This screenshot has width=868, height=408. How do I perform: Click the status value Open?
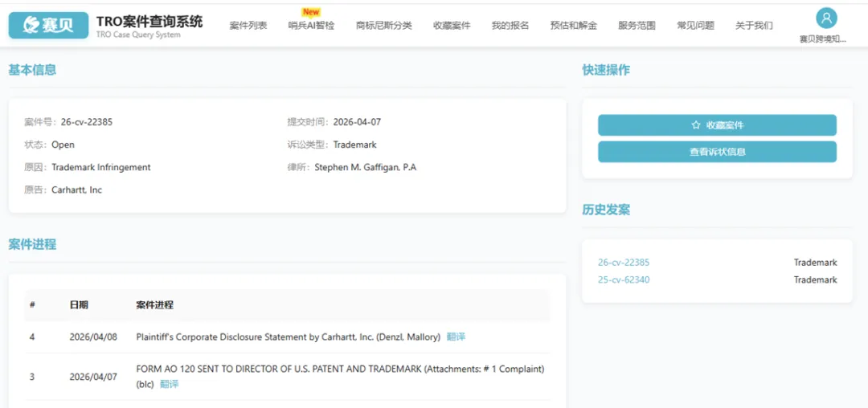coord(63,145)
